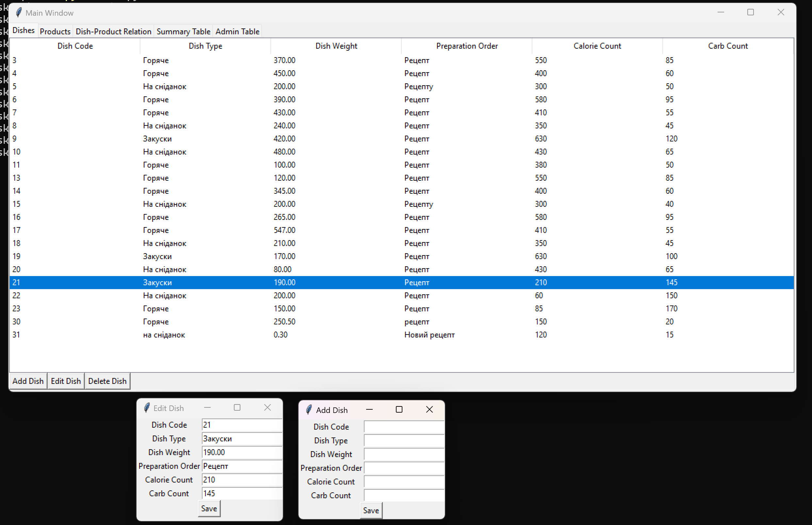The width and height of the screenshot is (812, 525).
Task: Click the Calorie Count field showing 210
Action: tap(242, 479)
